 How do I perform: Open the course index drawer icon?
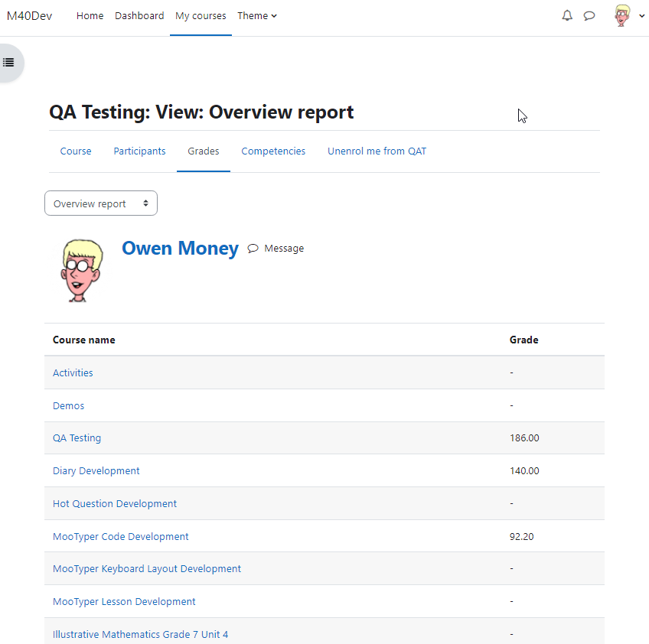(8, 63)
